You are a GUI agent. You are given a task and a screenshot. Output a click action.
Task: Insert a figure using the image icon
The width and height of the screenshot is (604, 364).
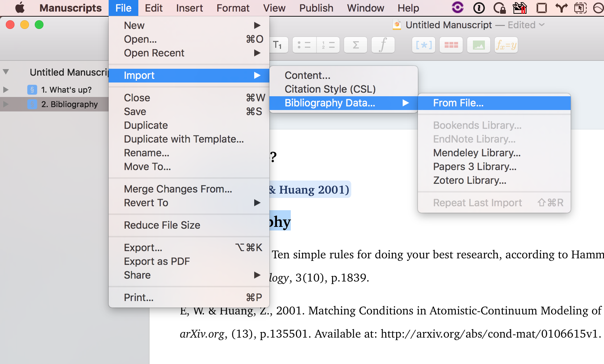479,45
